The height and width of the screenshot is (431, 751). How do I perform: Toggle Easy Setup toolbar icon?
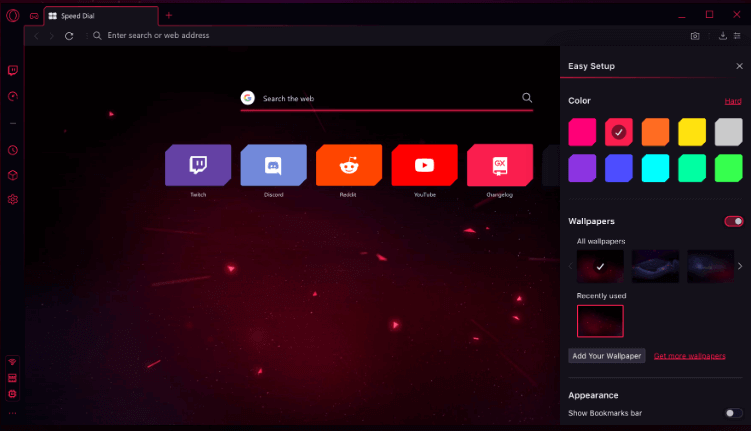coord(737,36)
